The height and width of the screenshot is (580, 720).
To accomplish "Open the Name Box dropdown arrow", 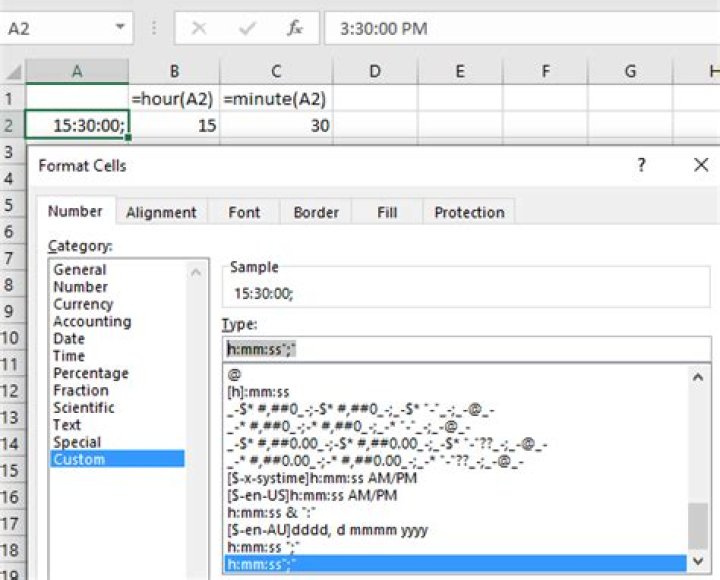I will [x=120, y=27].
